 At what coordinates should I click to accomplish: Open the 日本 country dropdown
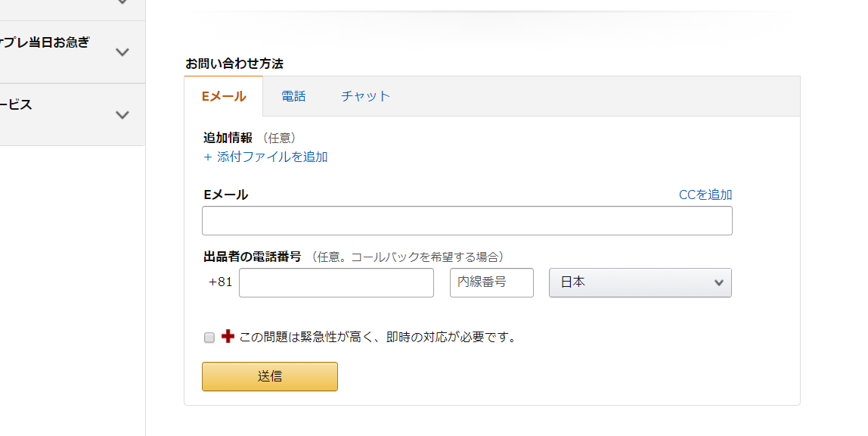click(640, 282)
